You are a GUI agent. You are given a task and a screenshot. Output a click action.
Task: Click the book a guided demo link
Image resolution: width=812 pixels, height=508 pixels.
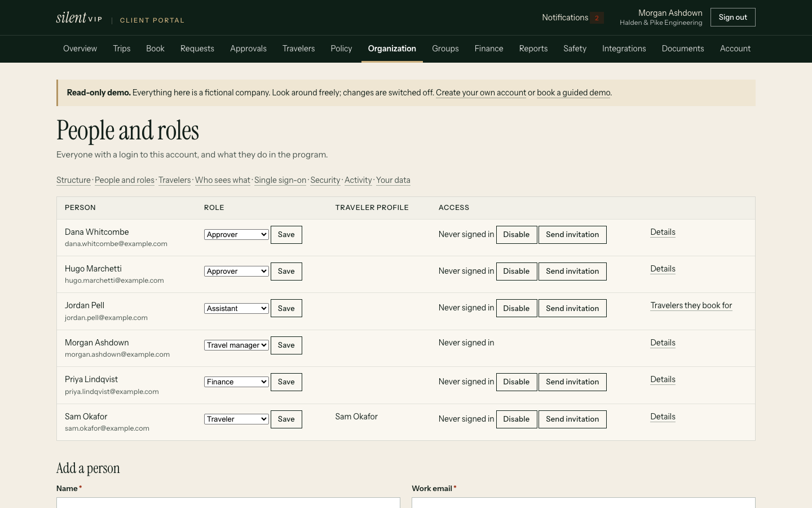pos(573,93)
